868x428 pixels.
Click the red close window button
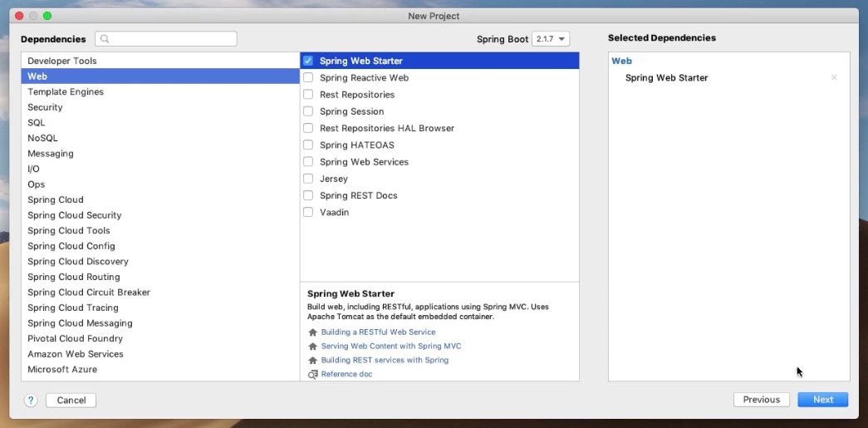point(19,16)
